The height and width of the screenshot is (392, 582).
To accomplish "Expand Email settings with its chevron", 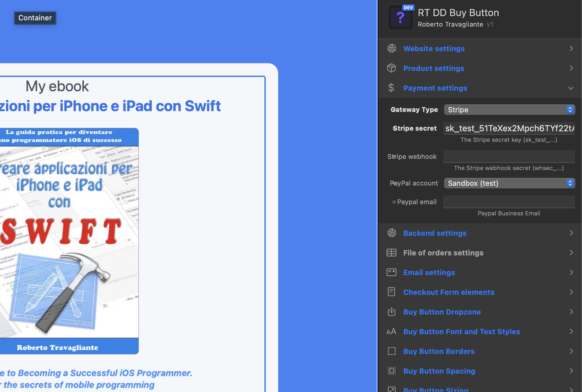I will [x=571, y=272].
